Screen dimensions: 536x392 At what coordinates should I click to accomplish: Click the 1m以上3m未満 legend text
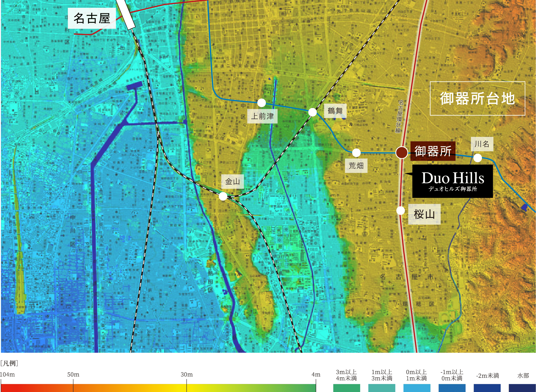[382, 375]
